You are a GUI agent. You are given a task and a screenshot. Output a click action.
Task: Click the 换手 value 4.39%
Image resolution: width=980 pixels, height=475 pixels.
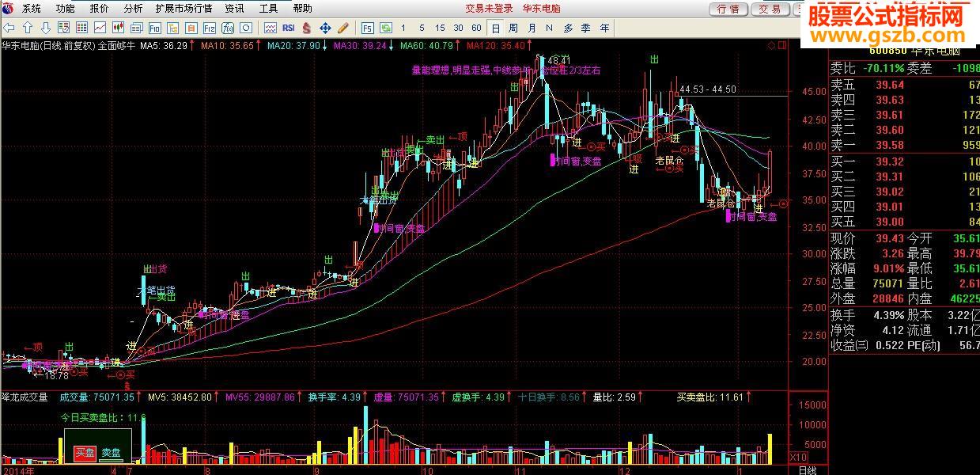tap(887, 314)
